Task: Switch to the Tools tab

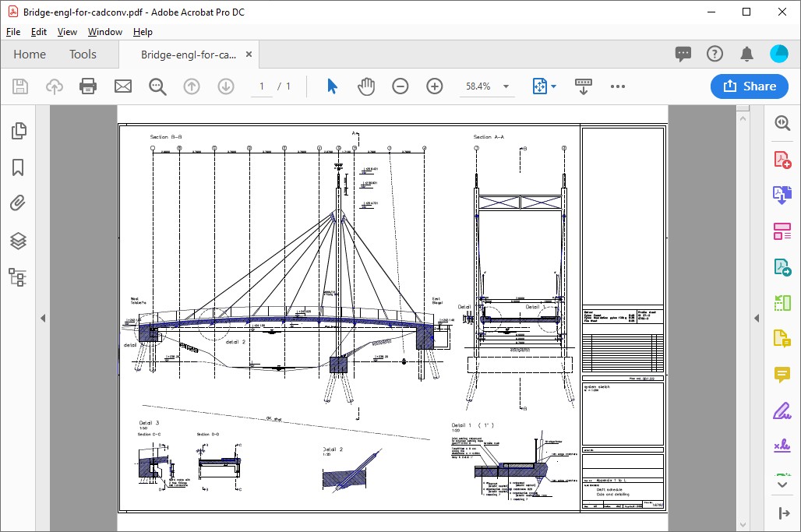Action: coord(83,55)
